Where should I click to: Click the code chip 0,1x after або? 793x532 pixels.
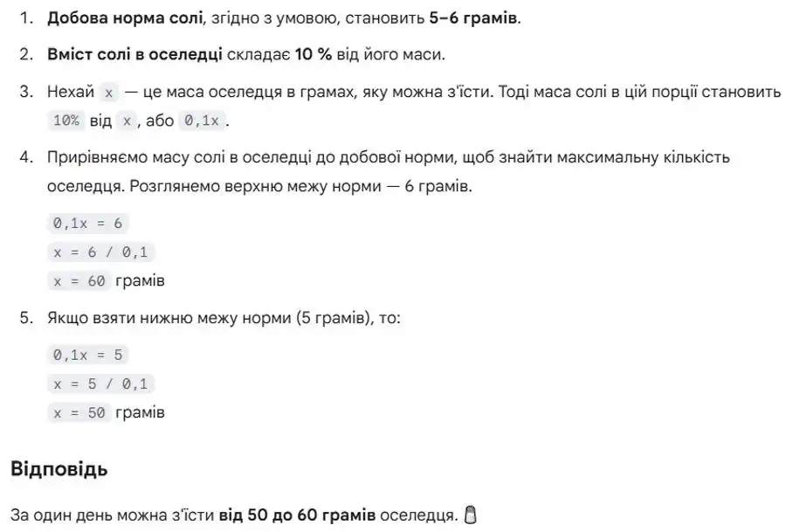tap(201, 121)
